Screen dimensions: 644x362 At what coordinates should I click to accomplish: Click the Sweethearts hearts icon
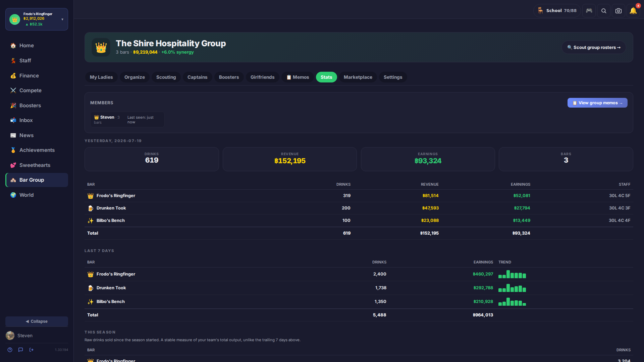pos(13,165)
